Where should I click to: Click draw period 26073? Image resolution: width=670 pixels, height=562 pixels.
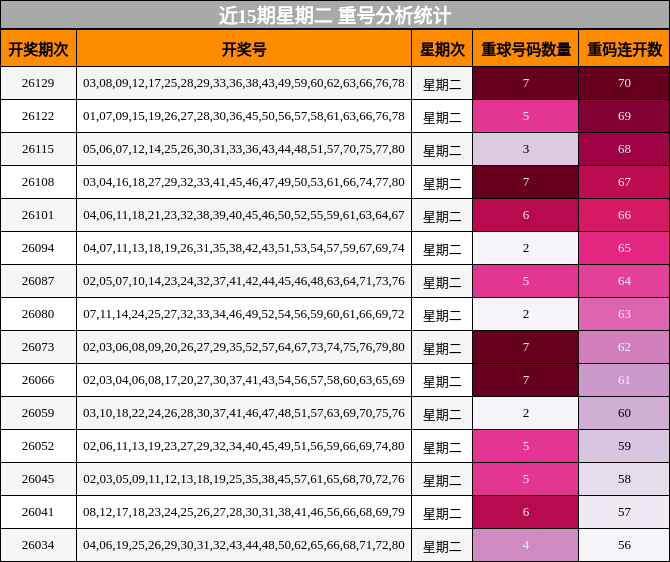pyautogui.click(x=38, y=347)
